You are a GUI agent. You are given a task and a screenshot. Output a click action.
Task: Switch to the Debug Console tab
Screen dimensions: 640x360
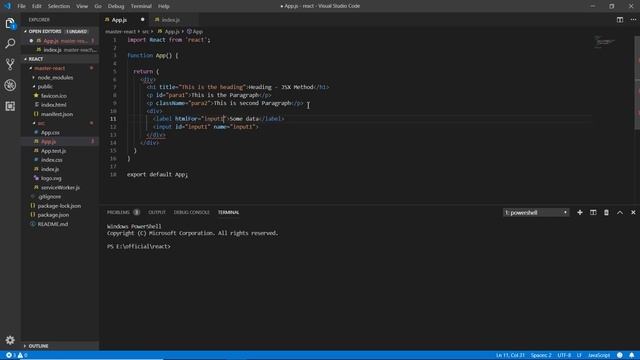[191, 212]
